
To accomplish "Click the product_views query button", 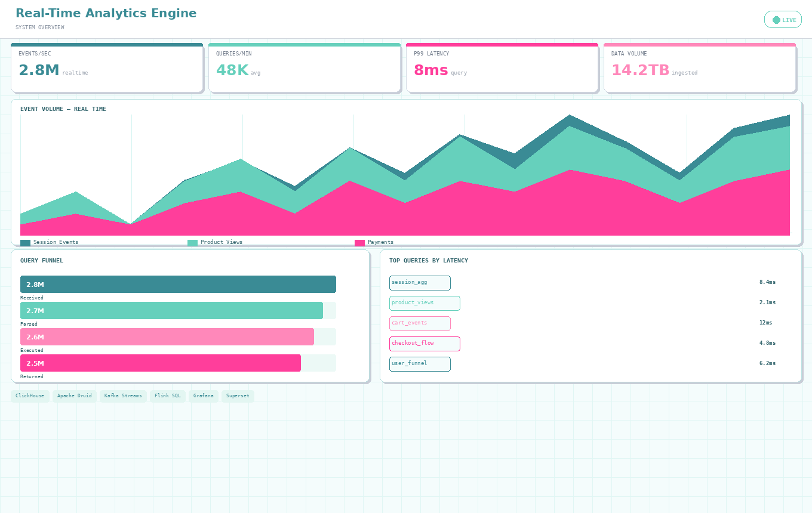I will (425, 303).
